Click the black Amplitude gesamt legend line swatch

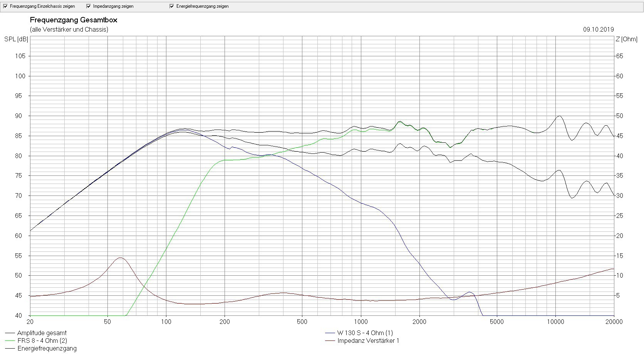pos(10,333)
